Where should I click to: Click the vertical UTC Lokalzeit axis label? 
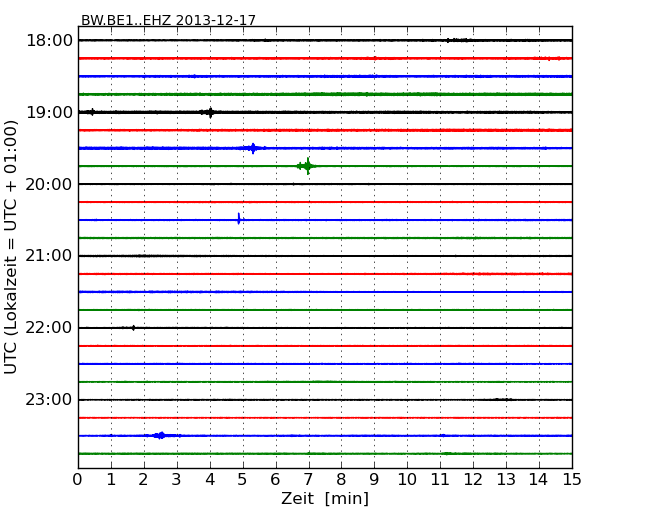(11, 247)
